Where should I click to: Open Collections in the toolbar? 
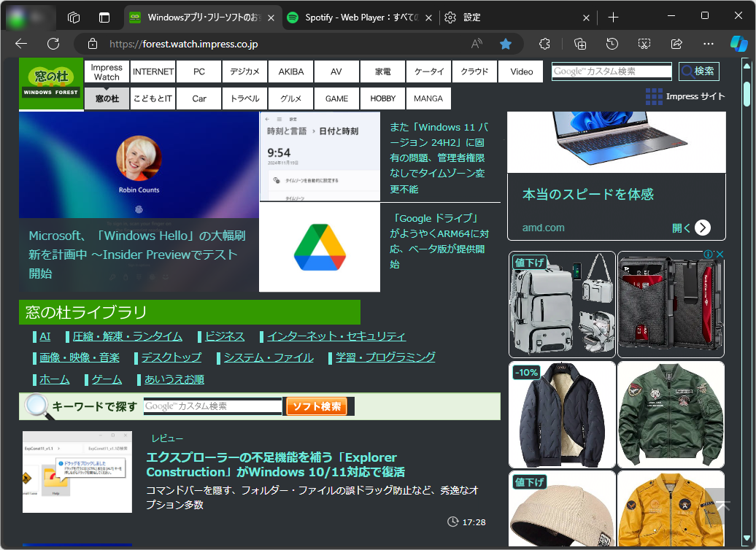[x=579, y=44]
